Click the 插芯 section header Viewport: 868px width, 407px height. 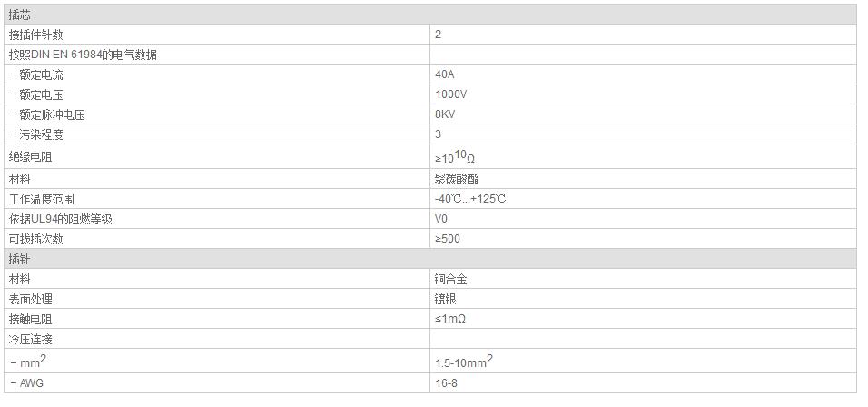coord(430,15)
